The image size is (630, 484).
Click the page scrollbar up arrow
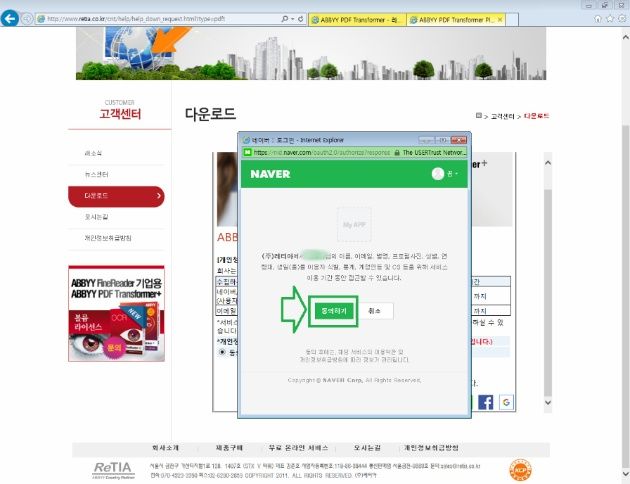(626, 37)
